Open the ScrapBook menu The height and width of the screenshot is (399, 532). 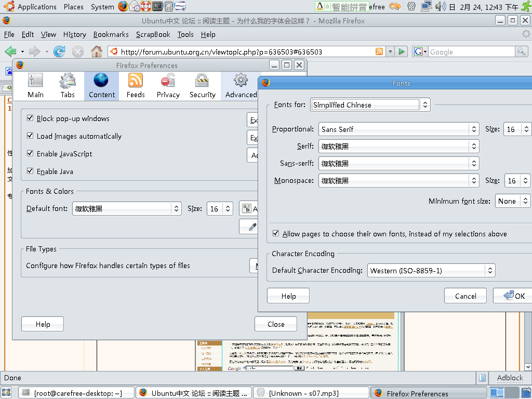pos(153,34)
